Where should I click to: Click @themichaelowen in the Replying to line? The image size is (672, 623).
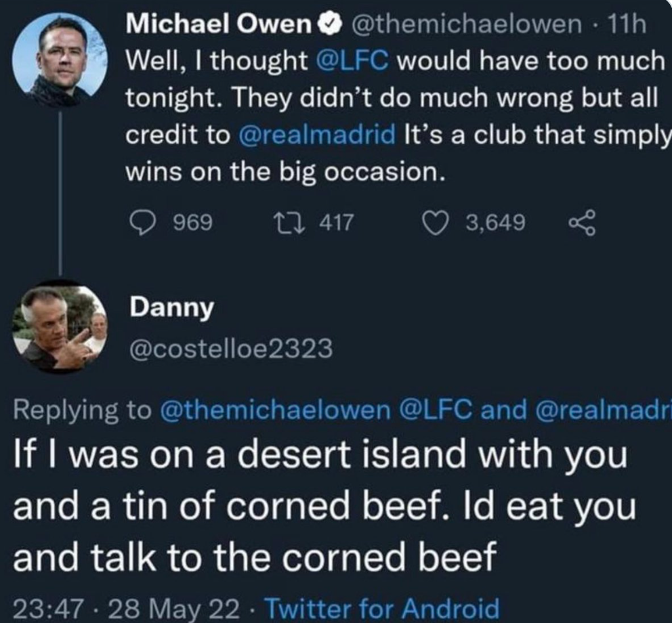[284, 410]
